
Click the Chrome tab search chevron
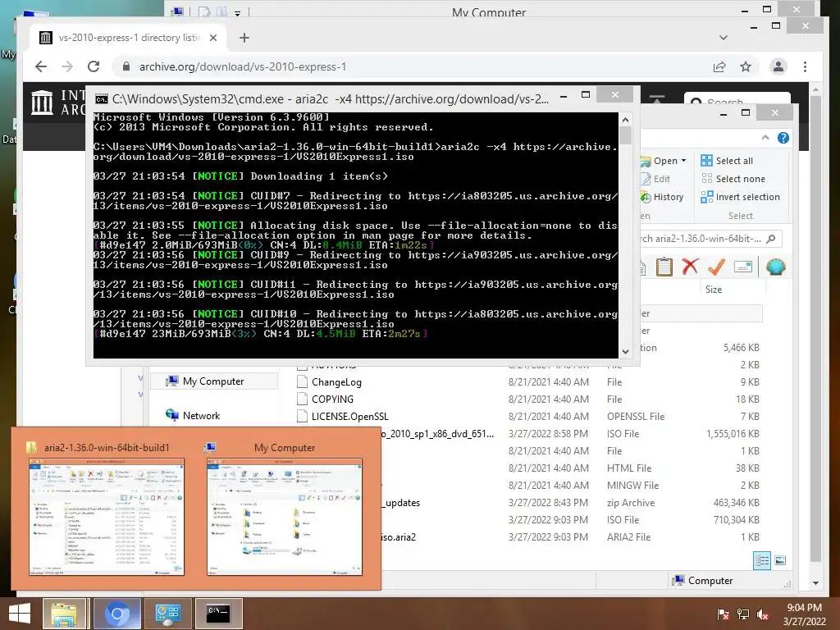[724, 38]
